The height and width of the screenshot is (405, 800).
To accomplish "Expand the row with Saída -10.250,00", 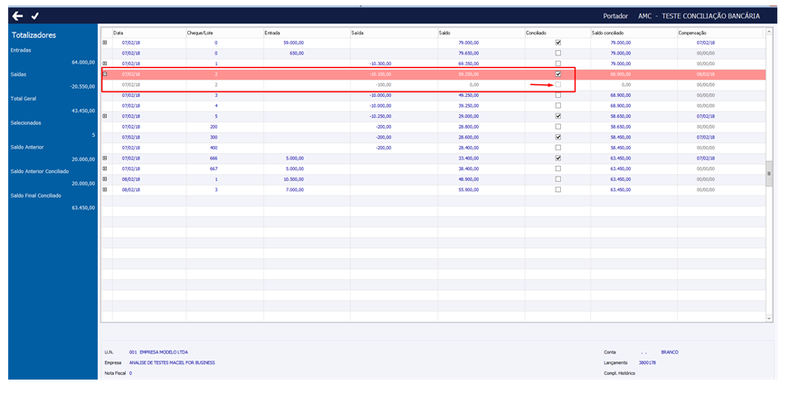I will point(105,116).
